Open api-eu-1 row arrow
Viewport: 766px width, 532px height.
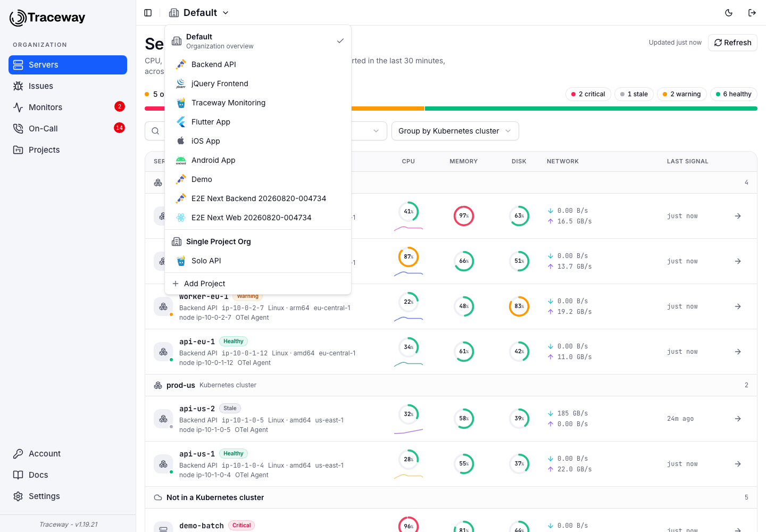click(x=738, y=352)
